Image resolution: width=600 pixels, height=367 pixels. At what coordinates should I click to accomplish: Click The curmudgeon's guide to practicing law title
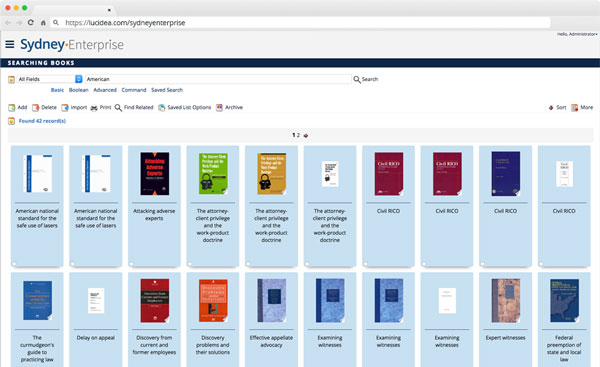[37, 348]
